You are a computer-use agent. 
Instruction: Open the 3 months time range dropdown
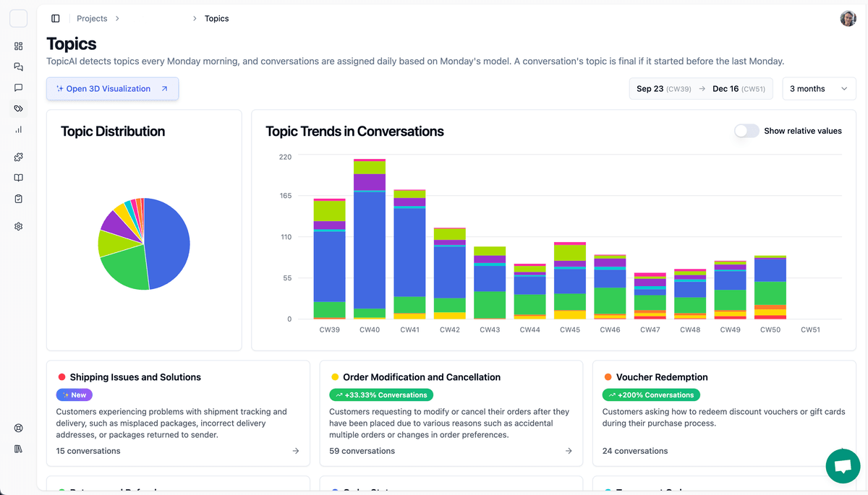click(x=818, y=89)
